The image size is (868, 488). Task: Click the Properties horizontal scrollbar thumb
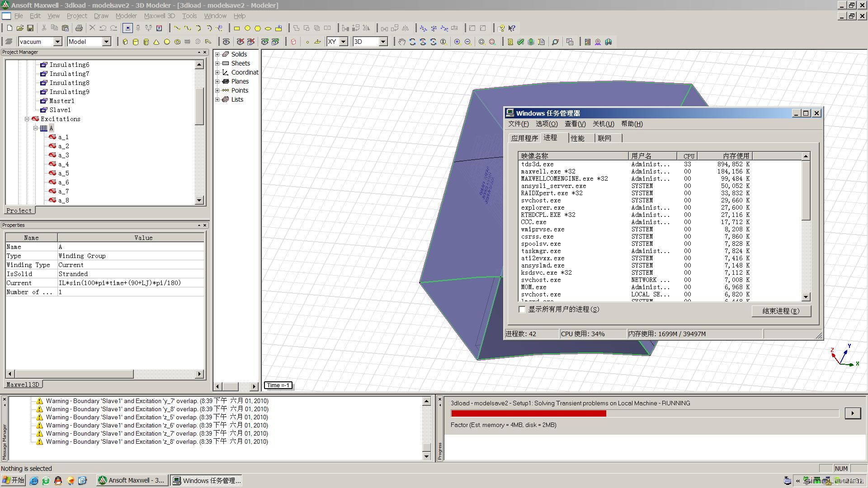click(x=74, y=374)
